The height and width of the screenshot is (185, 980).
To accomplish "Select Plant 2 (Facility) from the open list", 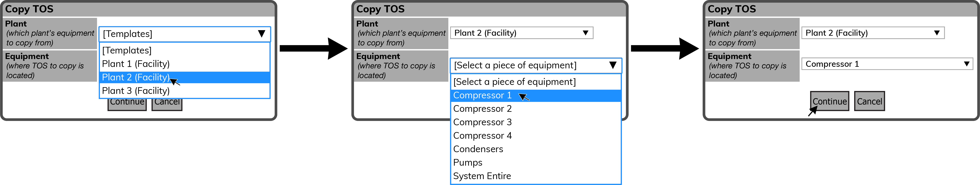I will coord(184,77).
